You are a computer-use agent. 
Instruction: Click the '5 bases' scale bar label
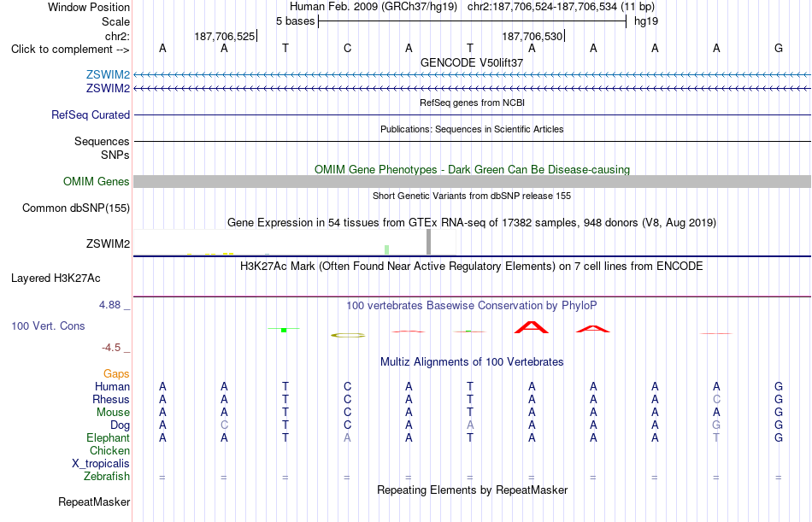[x=295, y=21]
